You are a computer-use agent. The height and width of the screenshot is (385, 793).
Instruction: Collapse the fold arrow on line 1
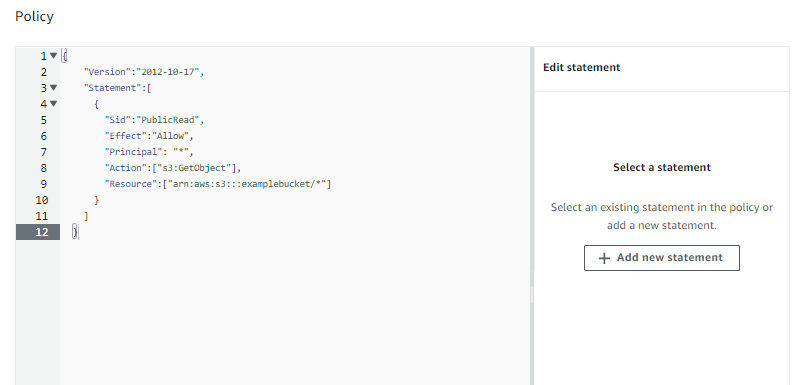(53, 56)
